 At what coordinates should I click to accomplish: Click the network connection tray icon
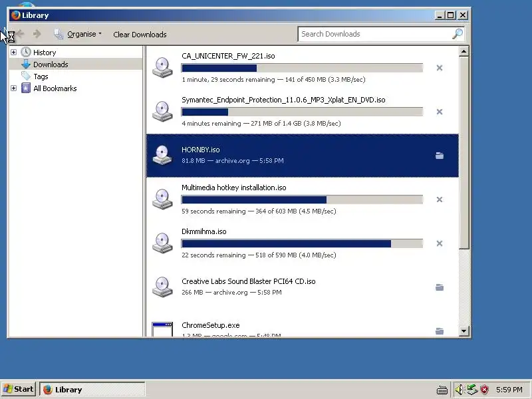point(472,390)
